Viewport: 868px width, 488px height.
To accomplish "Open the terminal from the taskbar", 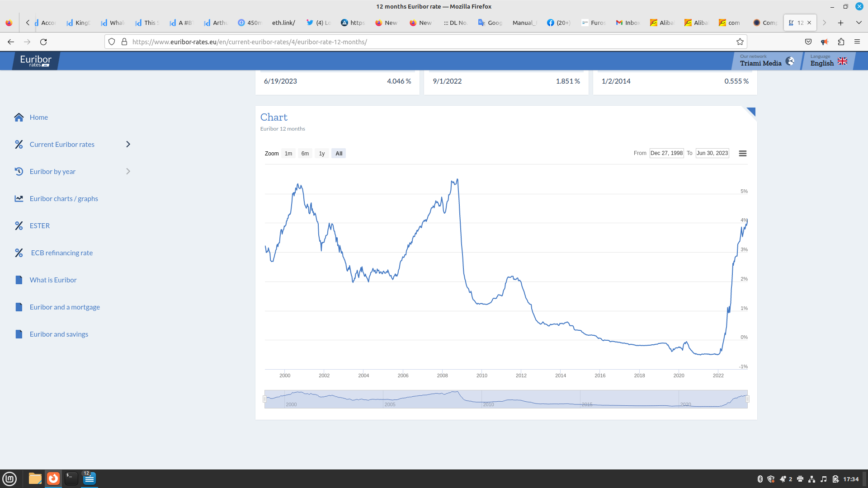I will (x=71, y=478).
